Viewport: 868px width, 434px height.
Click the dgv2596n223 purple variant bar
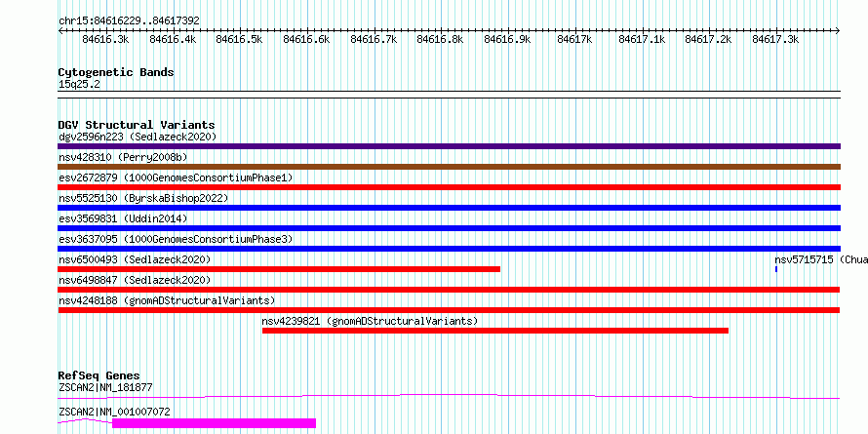(x=449, y=146)
